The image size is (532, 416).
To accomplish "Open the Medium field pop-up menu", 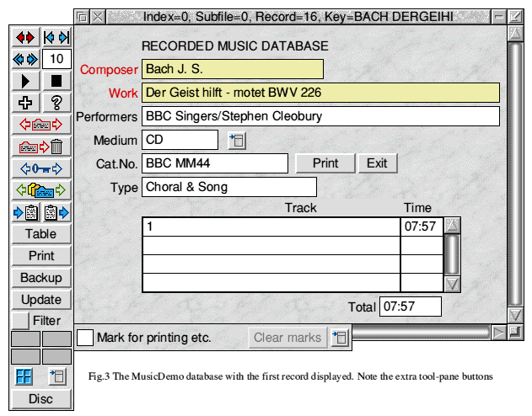I will pyautogui.click(x=237, y=141).
